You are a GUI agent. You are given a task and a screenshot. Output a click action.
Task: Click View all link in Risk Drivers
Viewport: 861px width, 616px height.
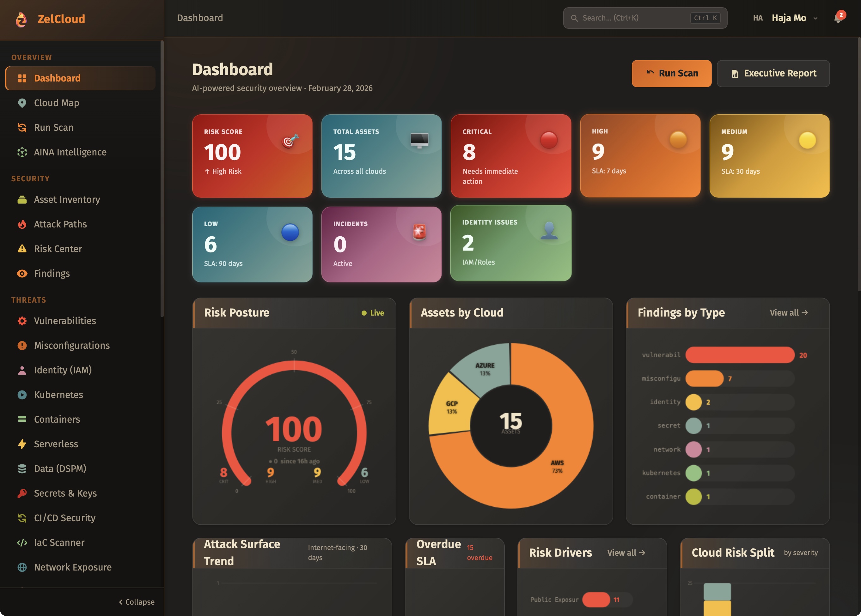(x=626, y=553)
